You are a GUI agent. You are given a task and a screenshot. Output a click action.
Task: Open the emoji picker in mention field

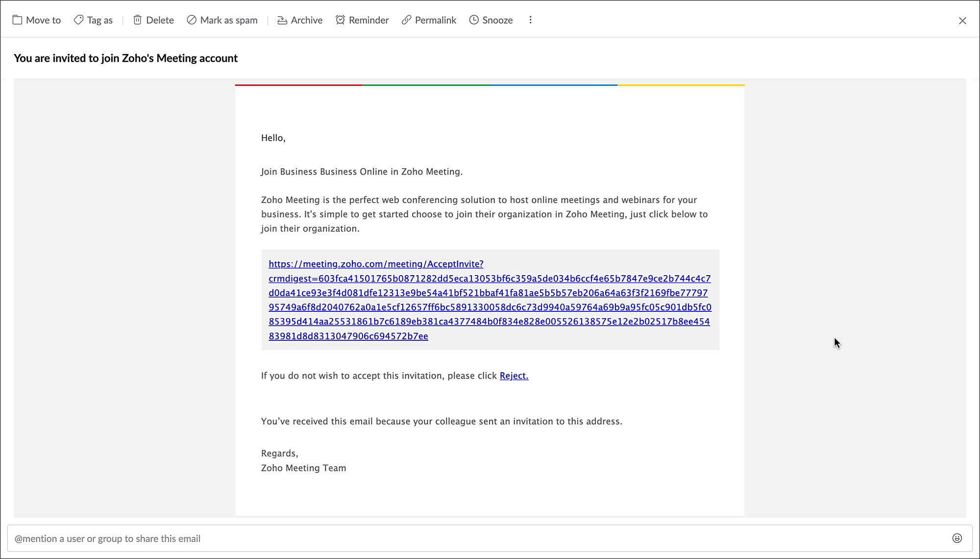(x=957, y=538)
